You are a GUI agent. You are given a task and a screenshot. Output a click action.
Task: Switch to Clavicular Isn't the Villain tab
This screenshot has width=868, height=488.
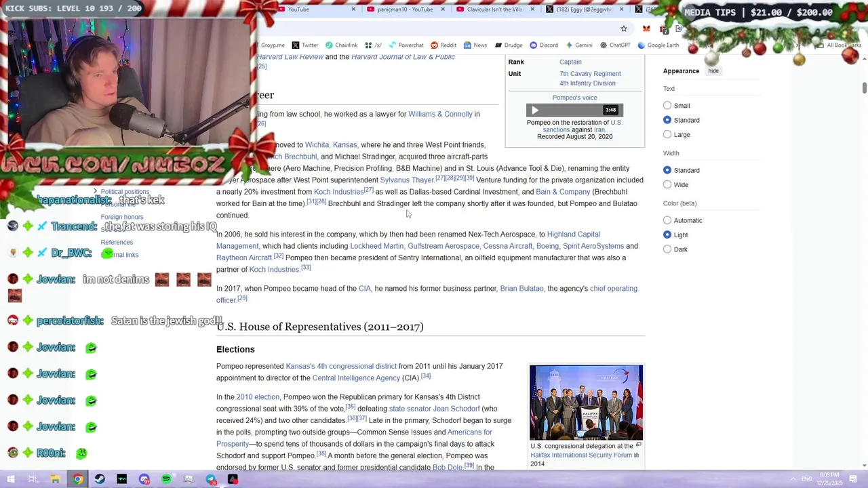coord(495,9)
